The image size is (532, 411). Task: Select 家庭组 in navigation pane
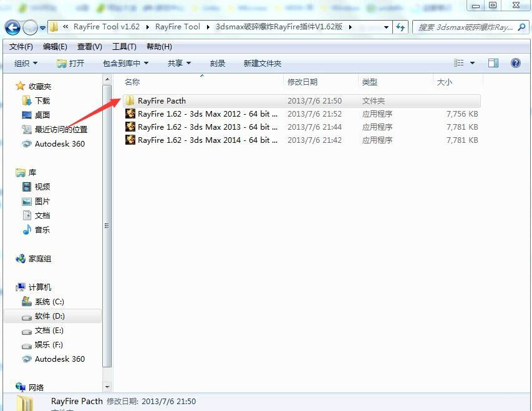[x=39, y=259]
